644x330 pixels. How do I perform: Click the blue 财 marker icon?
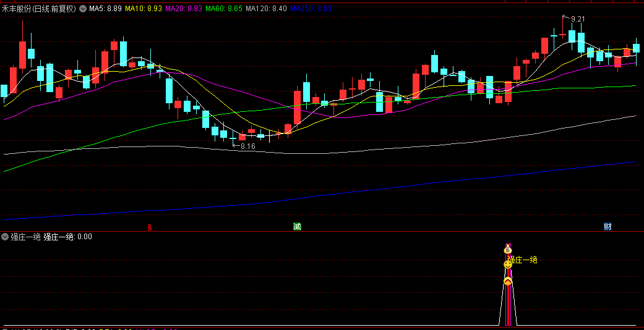point(608,227)
